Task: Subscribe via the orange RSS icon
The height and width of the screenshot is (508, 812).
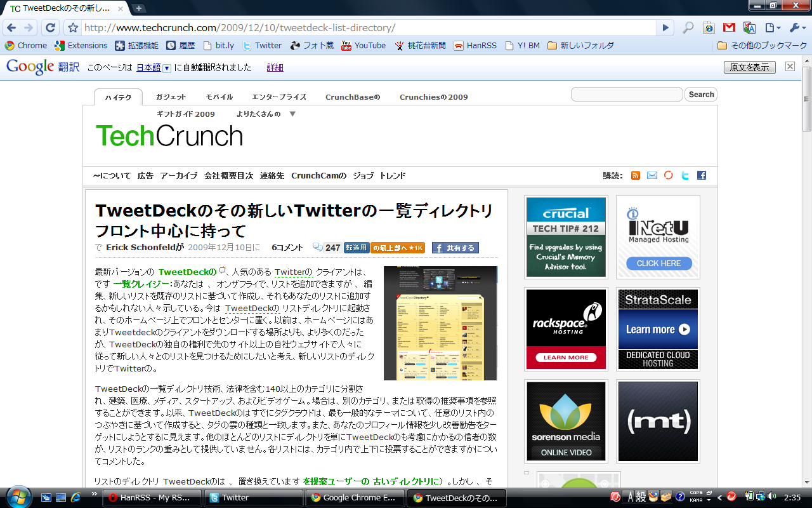Action: coord(636,175)
